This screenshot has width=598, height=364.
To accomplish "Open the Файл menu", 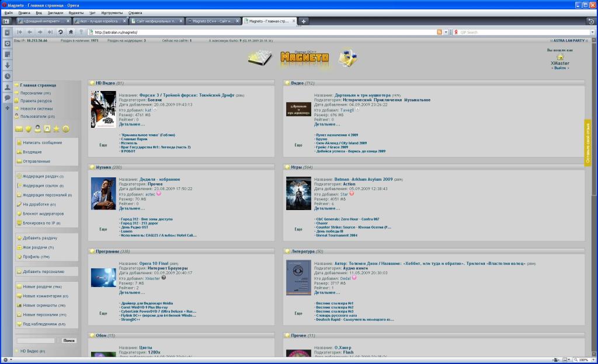I will (x=8, y=13).
